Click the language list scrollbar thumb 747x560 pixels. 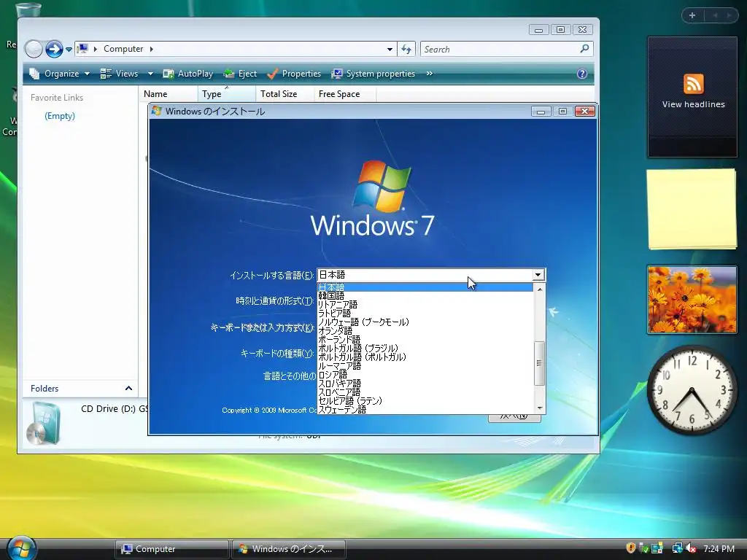coord(539,363)
